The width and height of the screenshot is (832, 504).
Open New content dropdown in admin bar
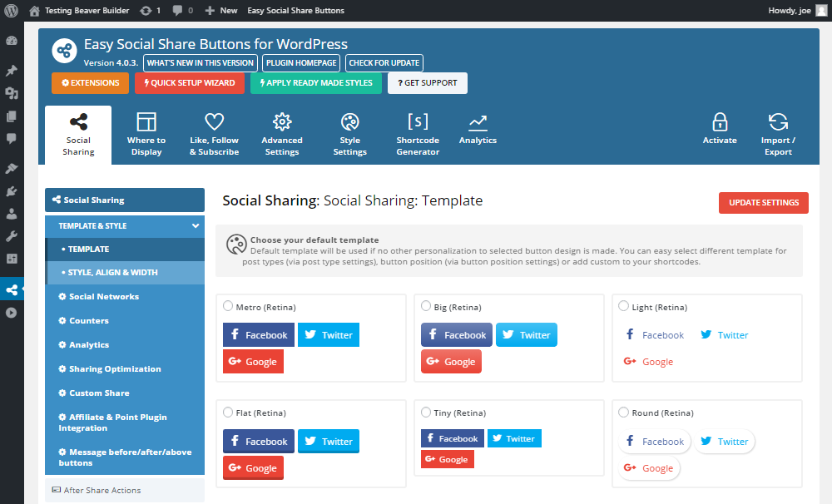point(221,11)
